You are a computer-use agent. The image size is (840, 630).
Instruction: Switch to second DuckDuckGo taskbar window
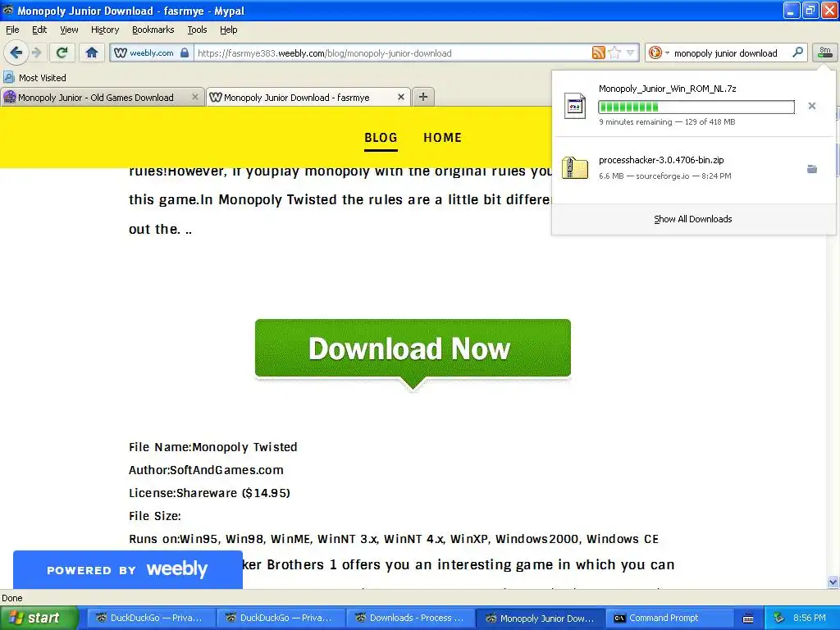coord(281,618)
